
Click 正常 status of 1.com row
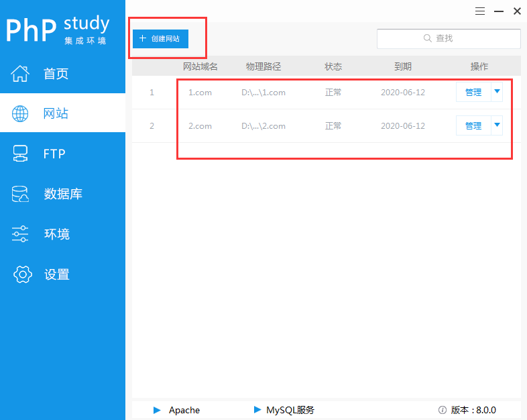pos(333,92)
